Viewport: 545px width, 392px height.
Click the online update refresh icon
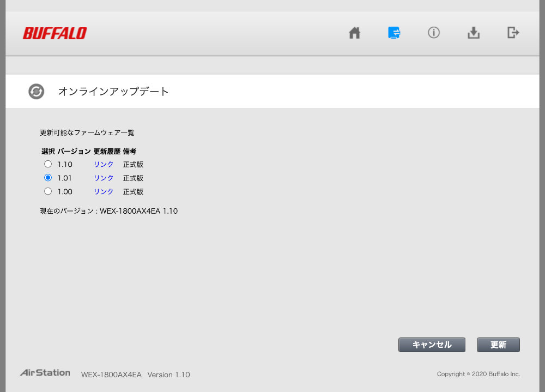click(x=36, y=92)
